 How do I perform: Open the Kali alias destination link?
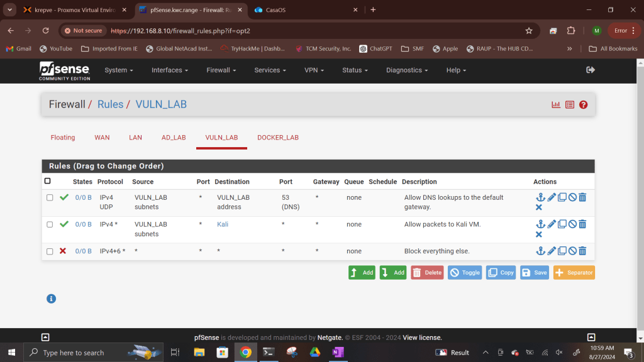point(223,224)
